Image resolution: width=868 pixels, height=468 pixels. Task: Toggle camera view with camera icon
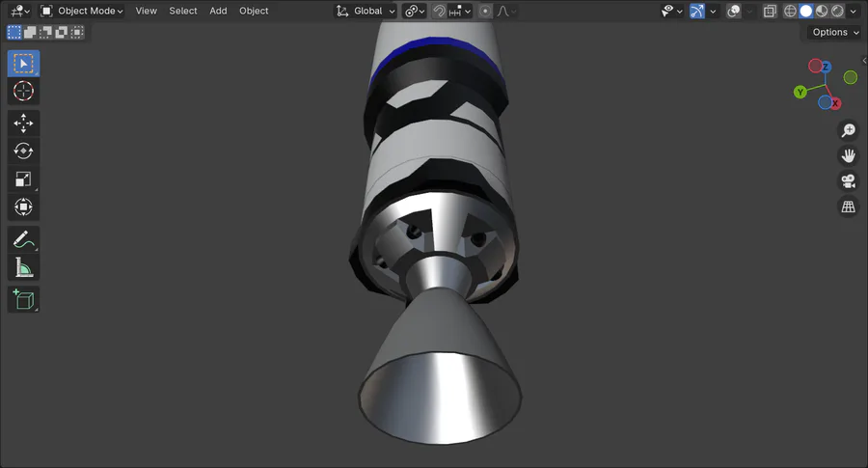pyautogui.click(x=848, y=181)
